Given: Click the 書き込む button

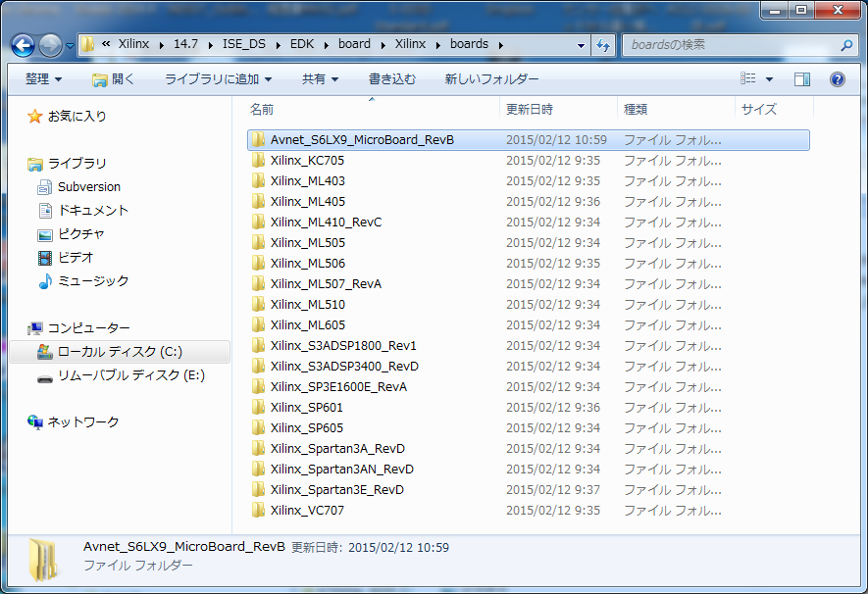Looking at the screenshot, I should pos(392,79).
